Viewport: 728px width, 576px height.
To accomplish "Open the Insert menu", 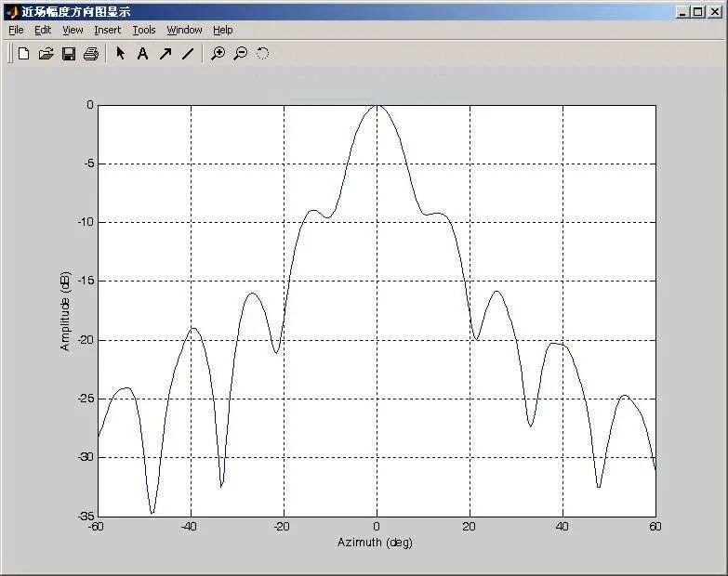I will pyautogui.click(x=107, y=30).
